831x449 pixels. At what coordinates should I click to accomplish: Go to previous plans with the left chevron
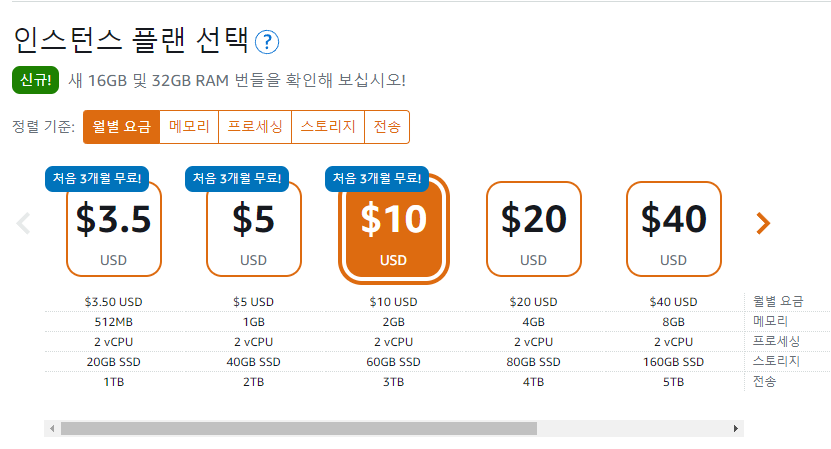pos(23,223)
